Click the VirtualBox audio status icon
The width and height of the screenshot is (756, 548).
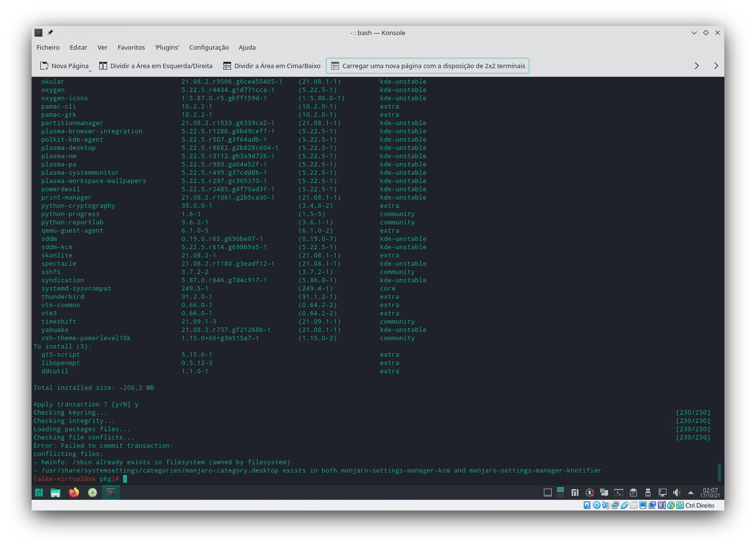(606, 505)
